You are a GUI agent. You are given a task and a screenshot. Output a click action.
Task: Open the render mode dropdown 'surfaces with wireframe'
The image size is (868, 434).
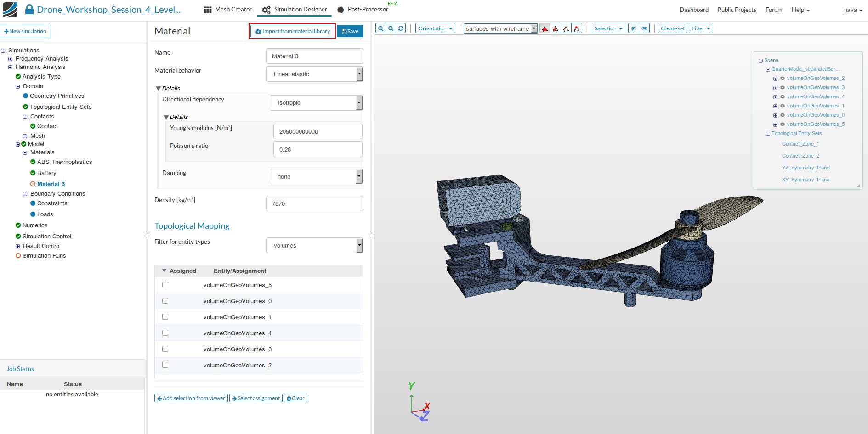(x=500, y=28)
